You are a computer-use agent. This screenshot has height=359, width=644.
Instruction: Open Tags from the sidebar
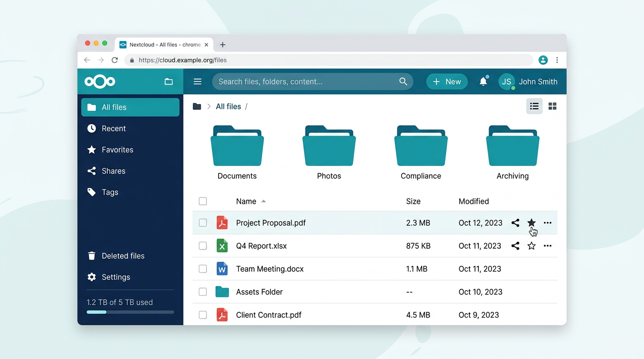pos(110,192)
